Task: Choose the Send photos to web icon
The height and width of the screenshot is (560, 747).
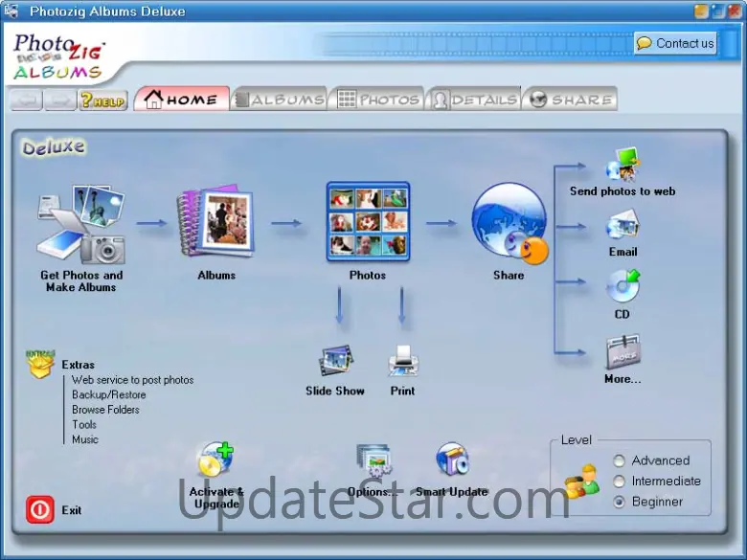Action: (x=622, y=166)
